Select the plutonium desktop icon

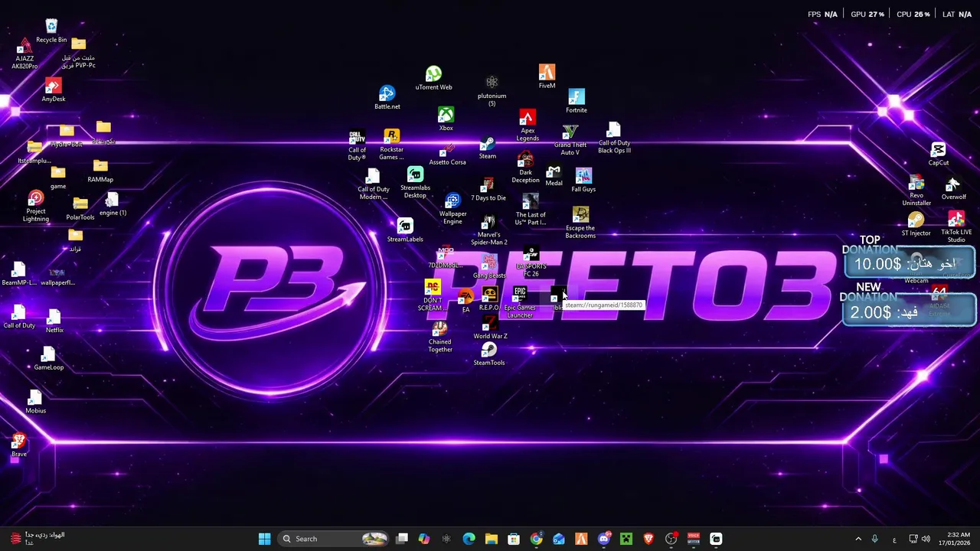point(492,90)
